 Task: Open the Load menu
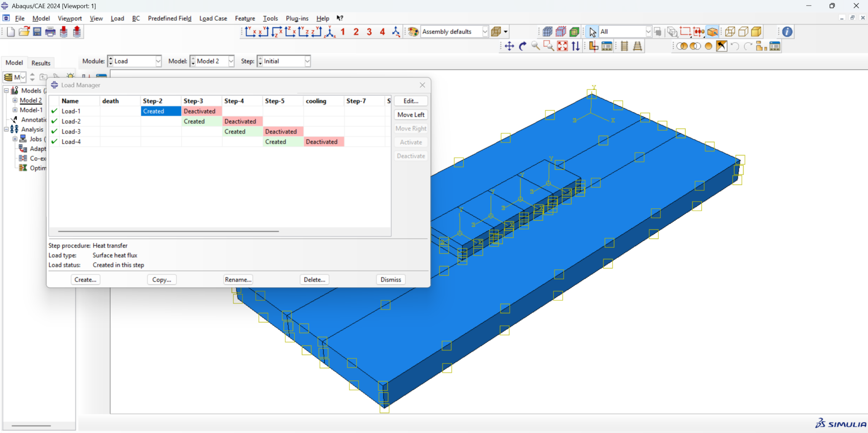coord(117,18)
